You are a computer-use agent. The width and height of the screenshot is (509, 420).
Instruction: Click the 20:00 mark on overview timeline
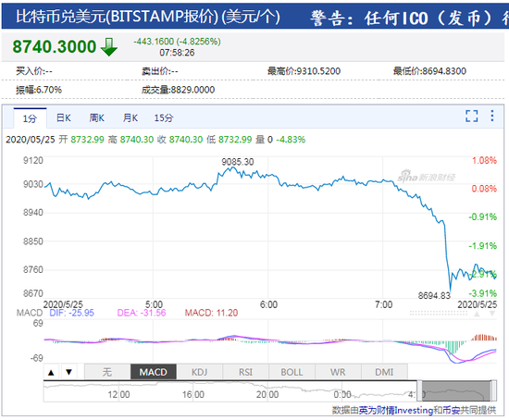tap(267, 395)
